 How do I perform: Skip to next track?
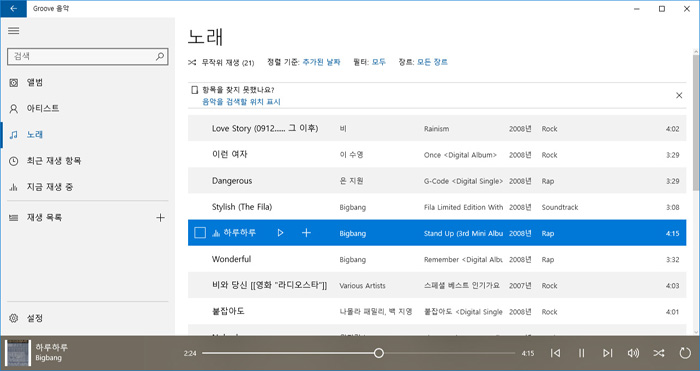point(607,353)
